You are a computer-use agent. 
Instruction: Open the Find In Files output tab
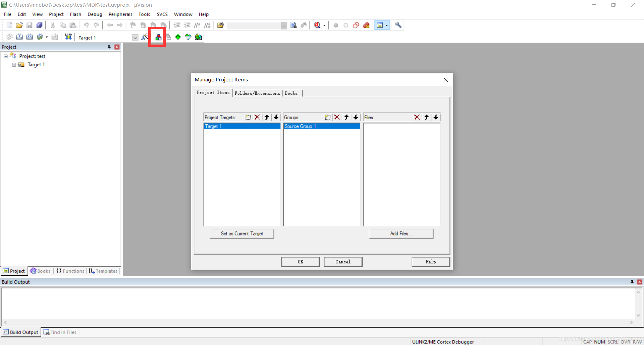60,332
